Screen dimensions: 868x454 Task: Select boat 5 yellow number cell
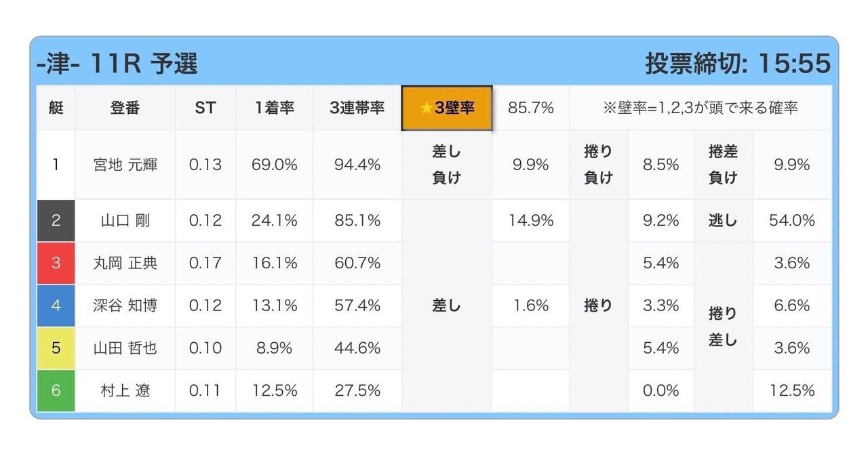(56, 348)
